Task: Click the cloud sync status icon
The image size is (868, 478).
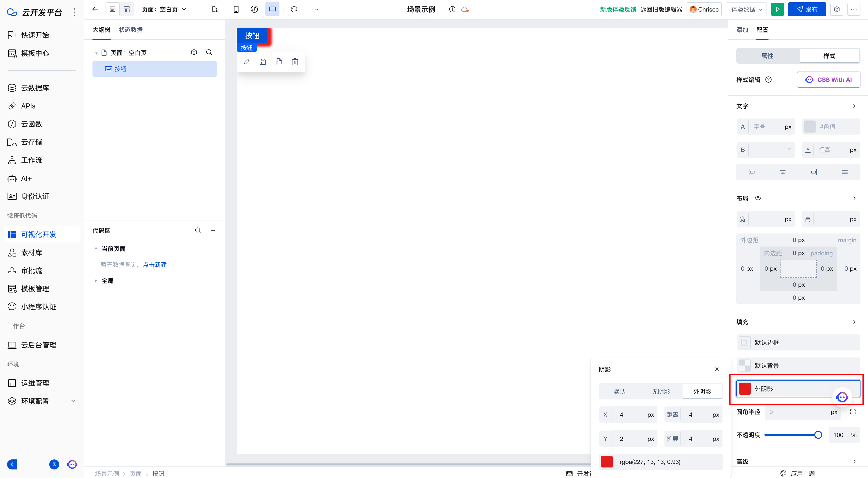Action: [465, 10]
